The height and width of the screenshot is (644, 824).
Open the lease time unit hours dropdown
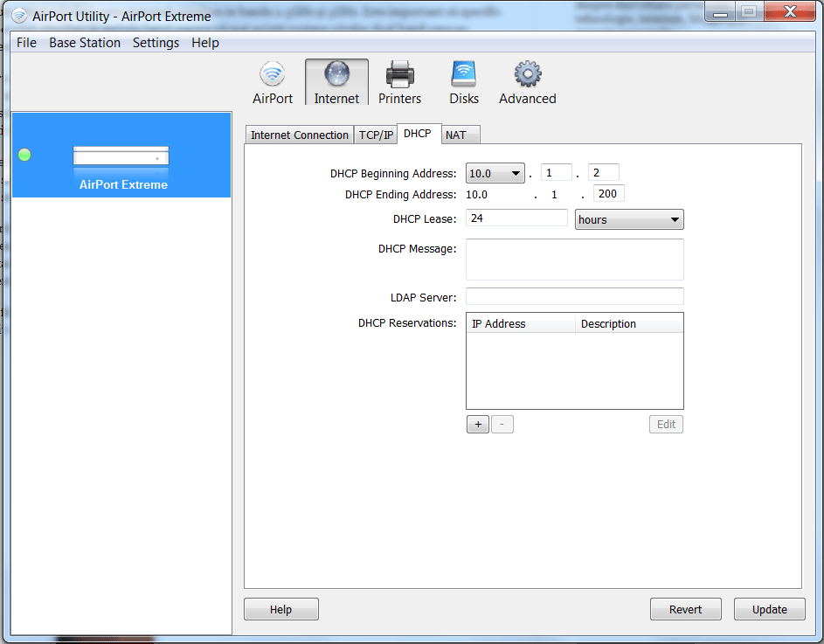(x=629, y=219)
